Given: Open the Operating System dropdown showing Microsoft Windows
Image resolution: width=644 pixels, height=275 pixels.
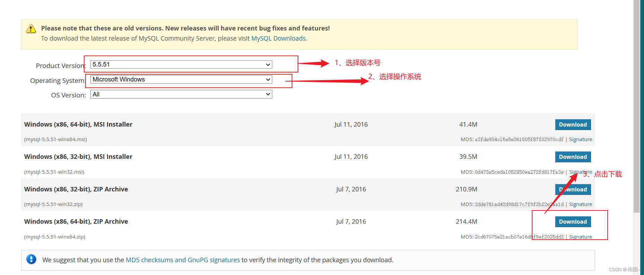Looking at the screenshot, I should [x=181, y=79].
